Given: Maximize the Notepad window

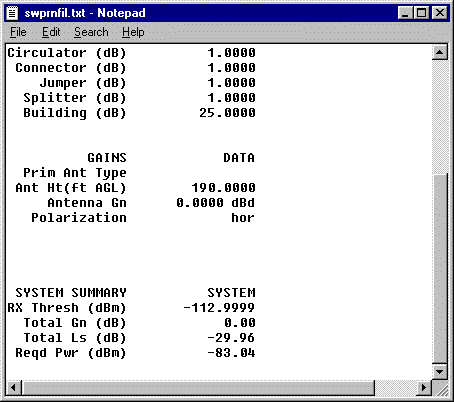Looking at the screenshot, I should click(x=421, y=13).
